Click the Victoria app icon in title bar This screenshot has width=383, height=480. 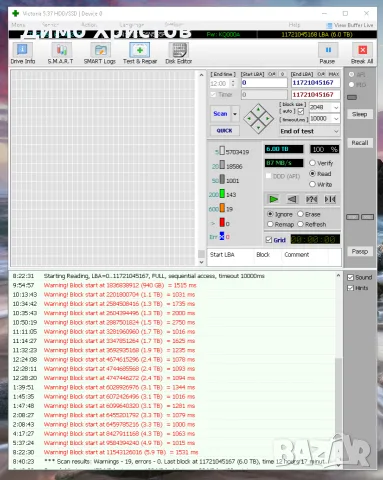pyautogui.click(x=15, y=13)
